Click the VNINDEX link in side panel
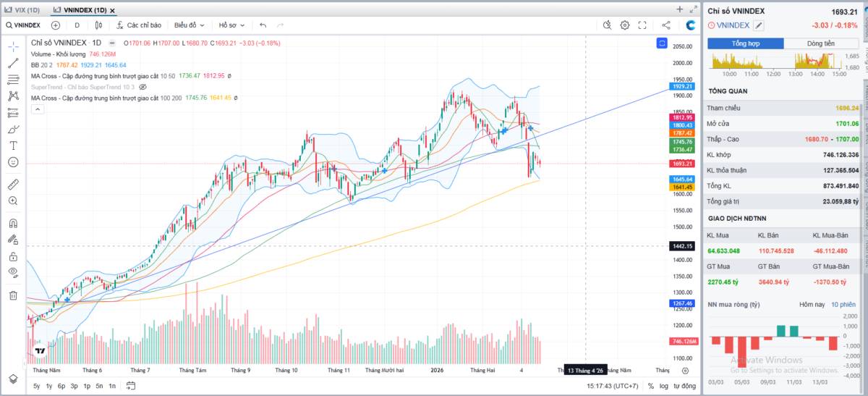868x396 pixels. click(733, 25)
